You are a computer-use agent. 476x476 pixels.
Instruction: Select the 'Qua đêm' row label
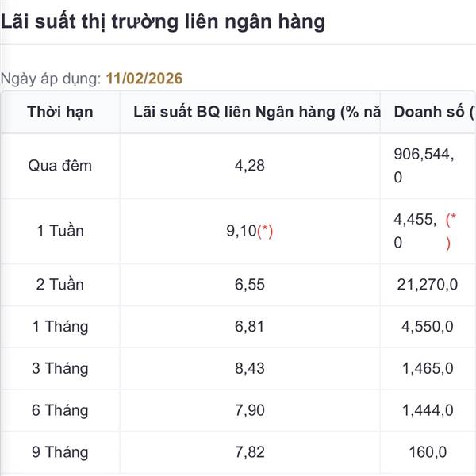(x=59, y=166)
